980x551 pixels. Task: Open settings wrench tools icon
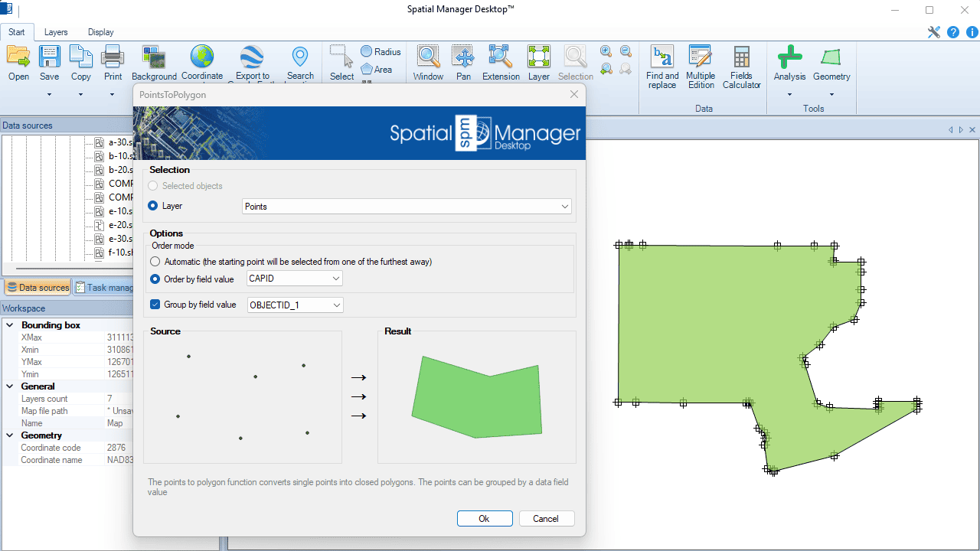pos(933,32)
